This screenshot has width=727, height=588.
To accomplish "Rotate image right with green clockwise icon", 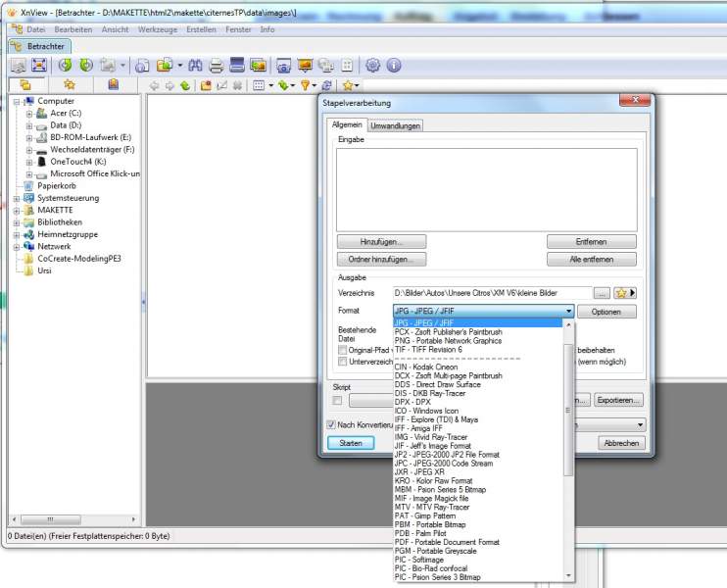I will 86,66.
